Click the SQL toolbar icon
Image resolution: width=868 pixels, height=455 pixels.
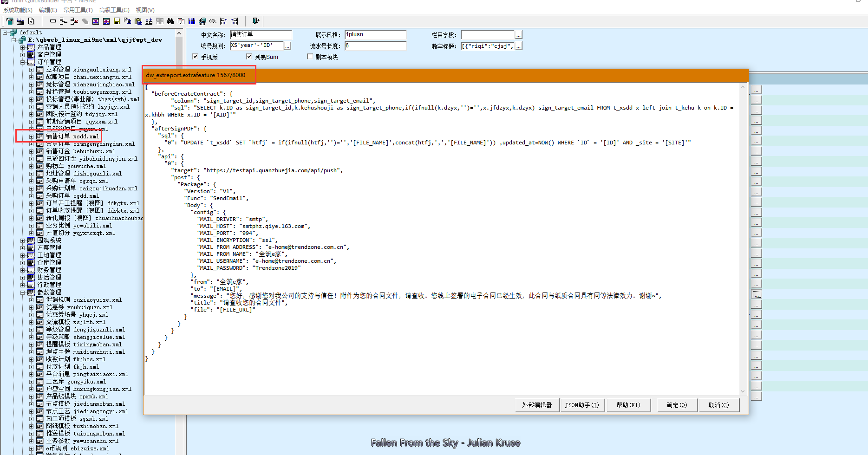point(213,21)
